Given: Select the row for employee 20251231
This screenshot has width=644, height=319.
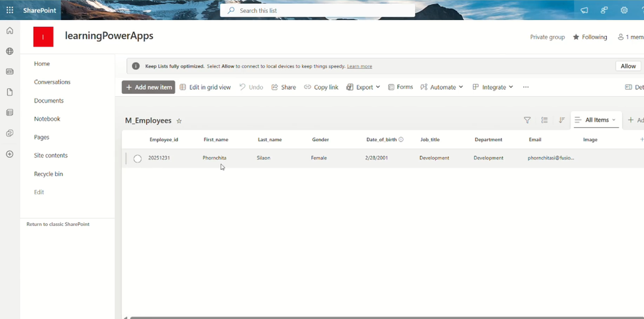Looking at the screenshot, I should [138, 159].
